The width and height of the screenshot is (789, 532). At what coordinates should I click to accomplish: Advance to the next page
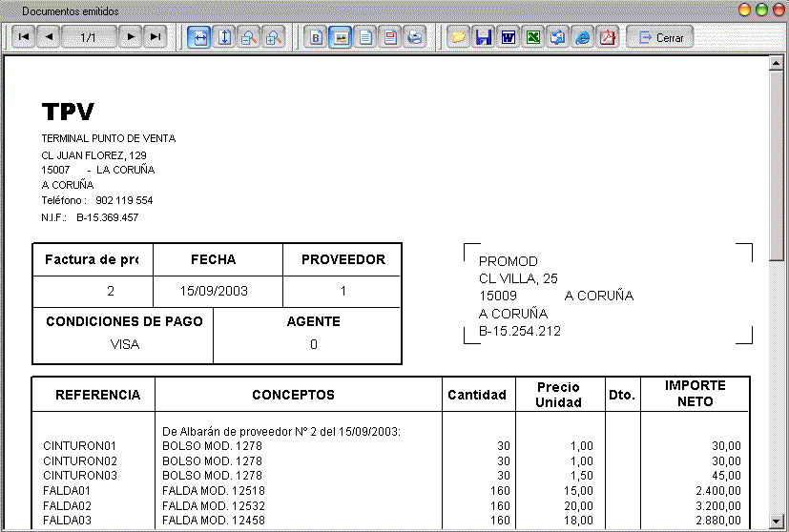point(131,37)
